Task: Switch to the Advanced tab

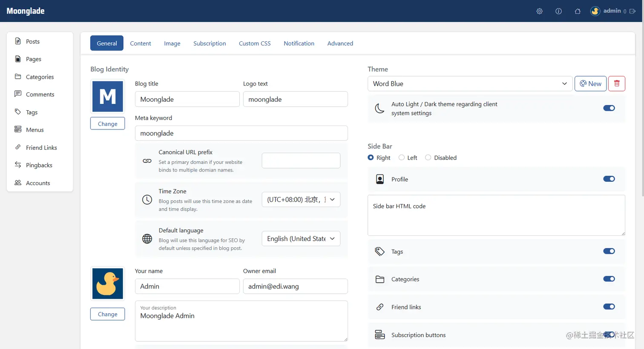Action: click(x=340, y=43)
